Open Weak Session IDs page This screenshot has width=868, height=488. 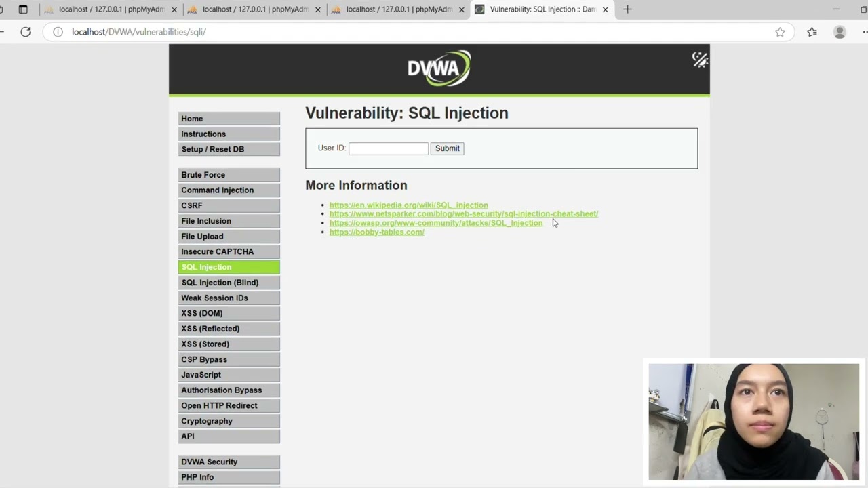[x=229, y=298]
